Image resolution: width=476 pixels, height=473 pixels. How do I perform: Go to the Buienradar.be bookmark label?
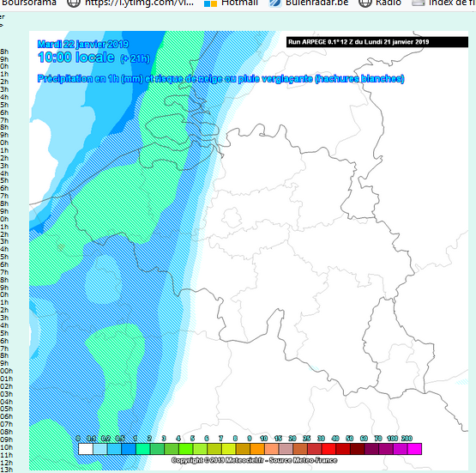tap(317, 3)
